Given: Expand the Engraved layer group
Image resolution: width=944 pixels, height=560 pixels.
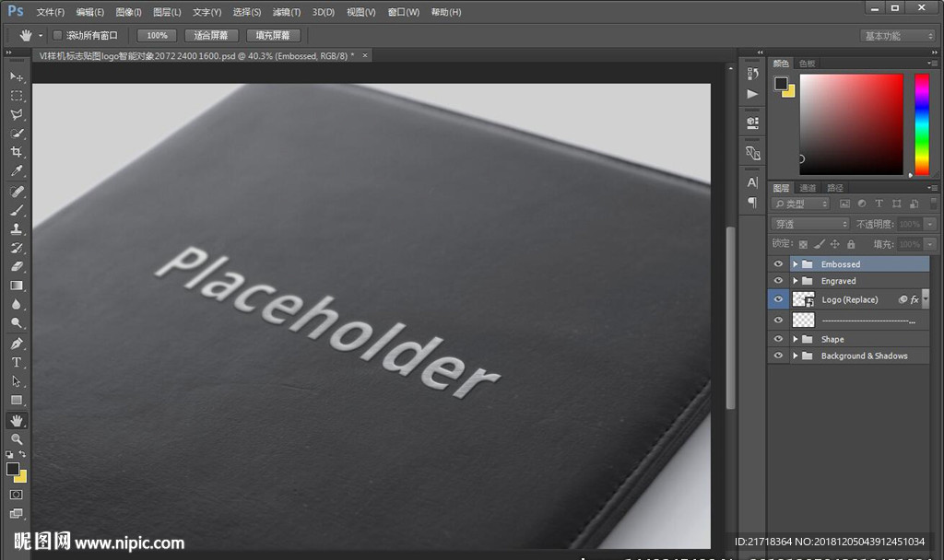Looking at the screenshot, I should [796, 281].
